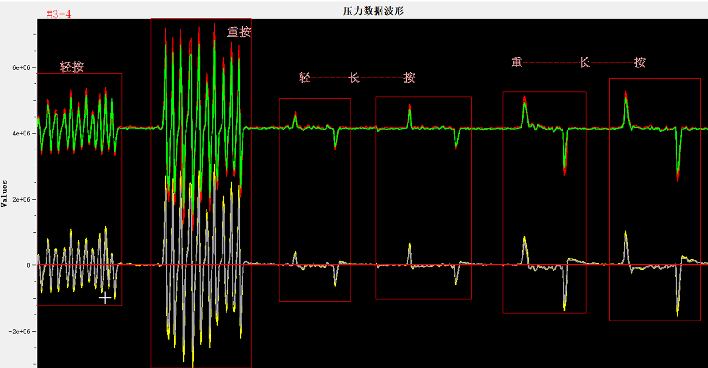
Task: Select the 重 character of heavy long-press label
Action: 517,62
